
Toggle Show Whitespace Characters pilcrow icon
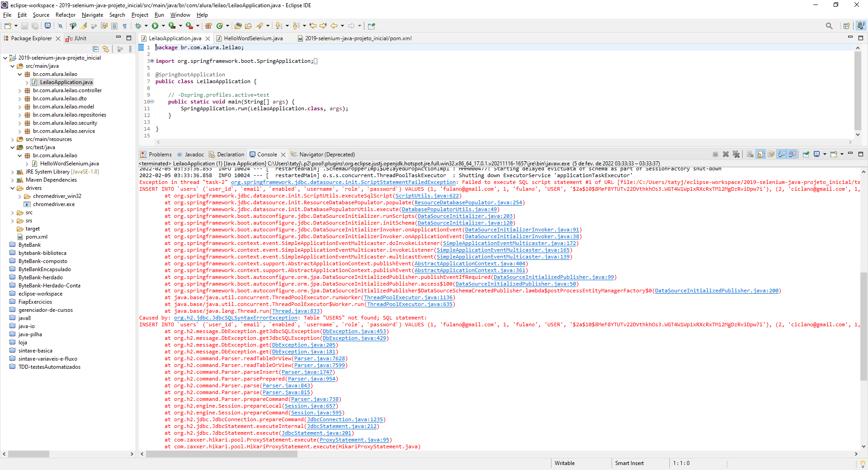(x=125, y=26)
